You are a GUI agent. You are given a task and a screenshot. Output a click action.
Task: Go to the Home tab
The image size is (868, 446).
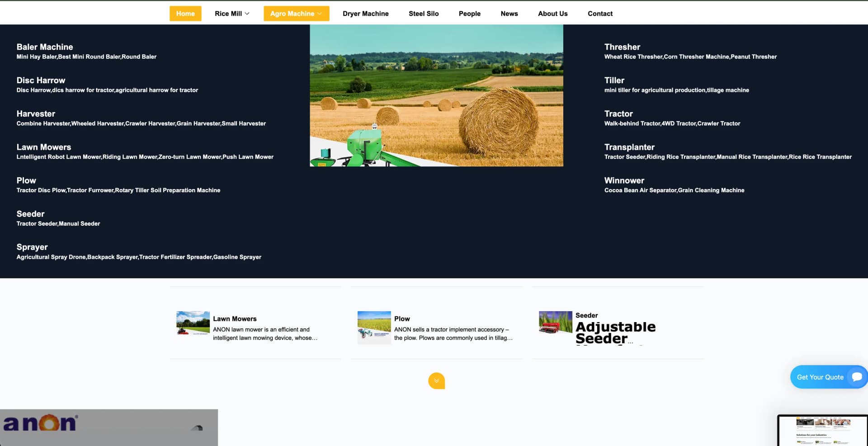pyautogui.click(x=185, y=14)
